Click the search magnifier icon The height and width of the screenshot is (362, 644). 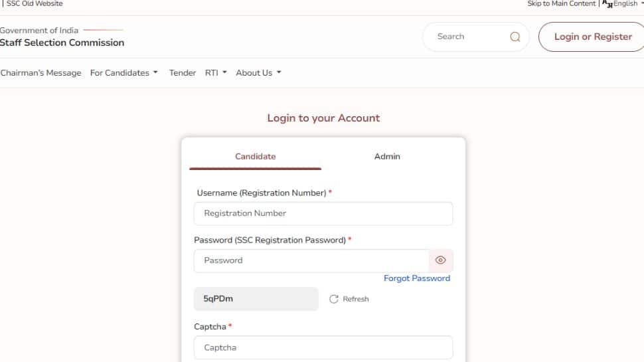click(515, 37)
